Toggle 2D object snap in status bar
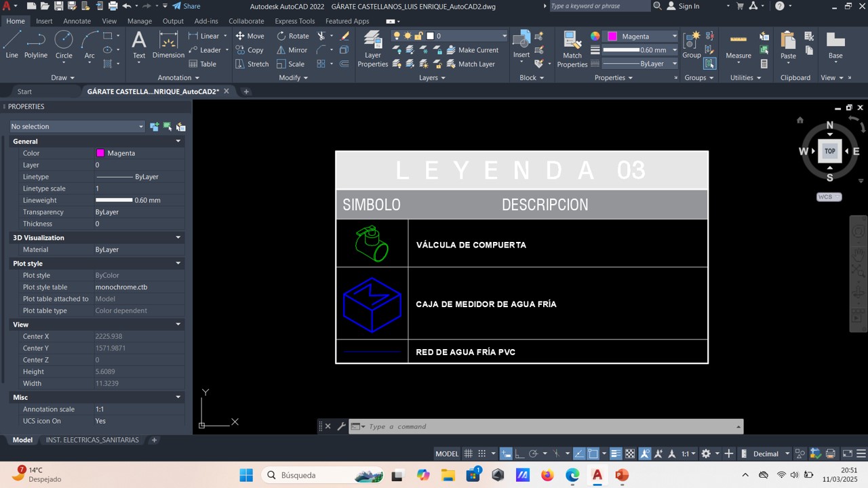Viewport: 868px width, 488px height. coord(593,453)
